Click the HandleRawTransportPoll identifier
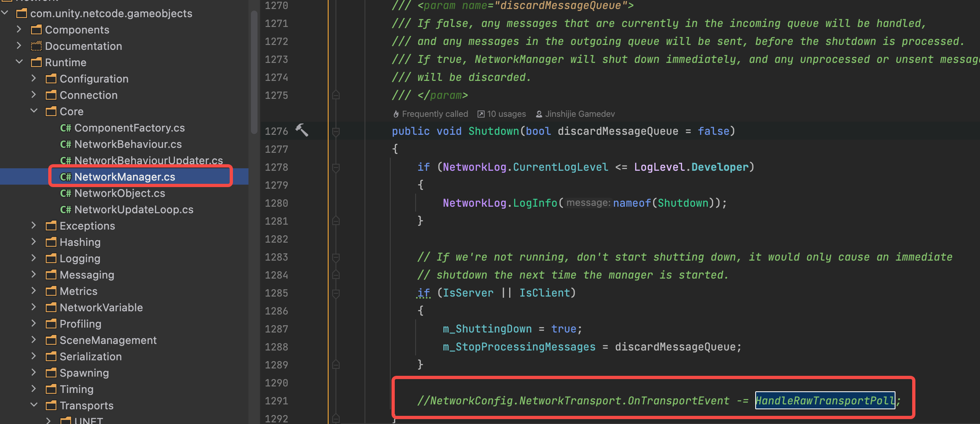Viewport: 980px width, 424px height. (x=825, y=401)
